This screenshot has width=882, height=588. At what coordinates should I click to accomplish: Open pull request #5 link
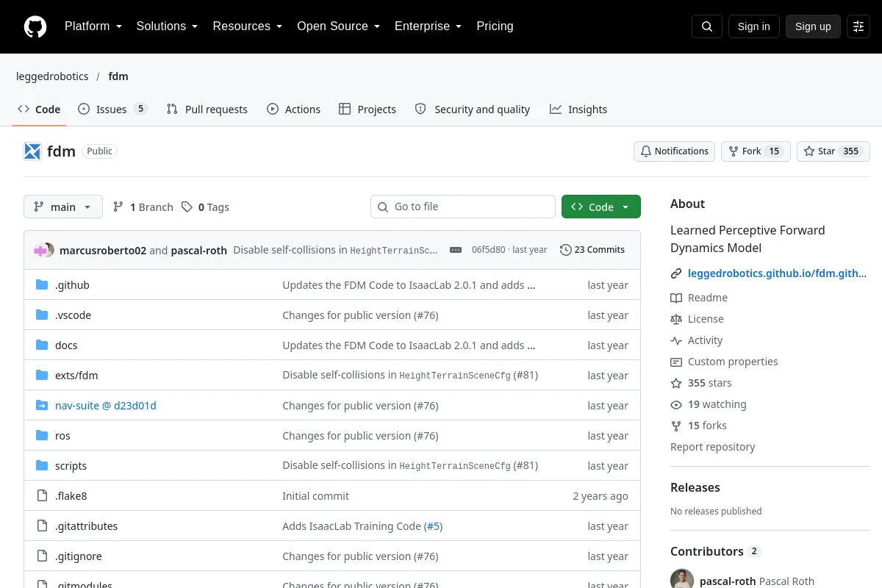(433, 526)
